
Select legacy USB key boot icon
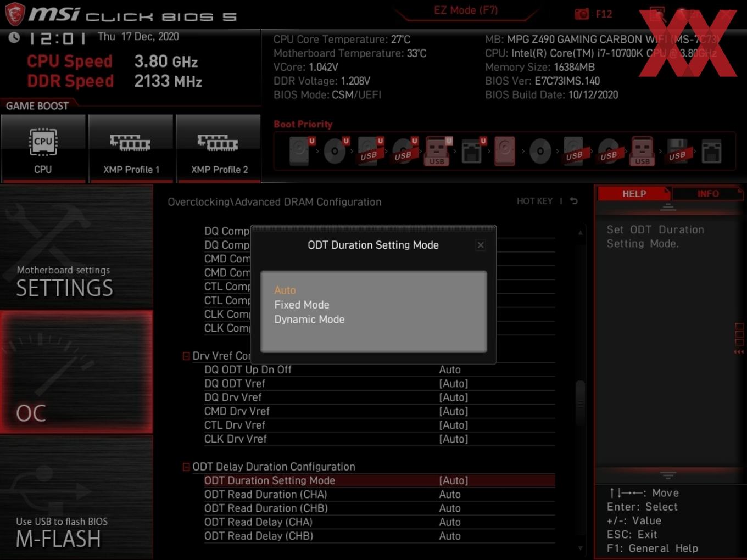point(643,151)
